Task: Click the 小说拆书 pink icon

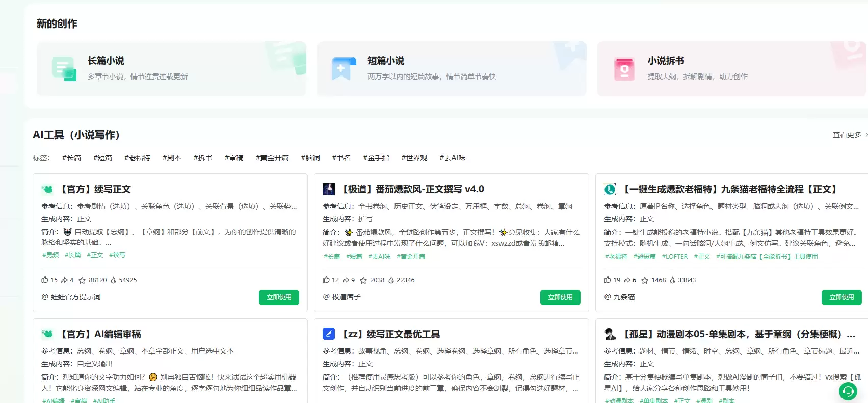Action: tap(624, 69)
